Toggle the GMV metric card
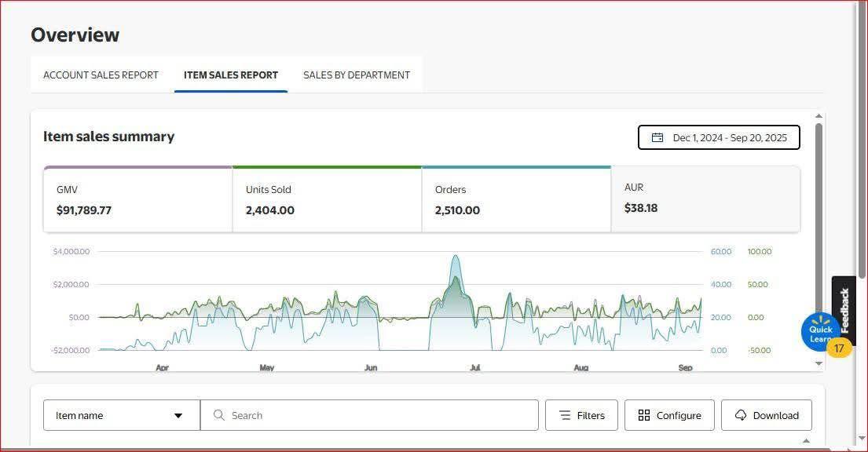 click(x=137, y=200)
